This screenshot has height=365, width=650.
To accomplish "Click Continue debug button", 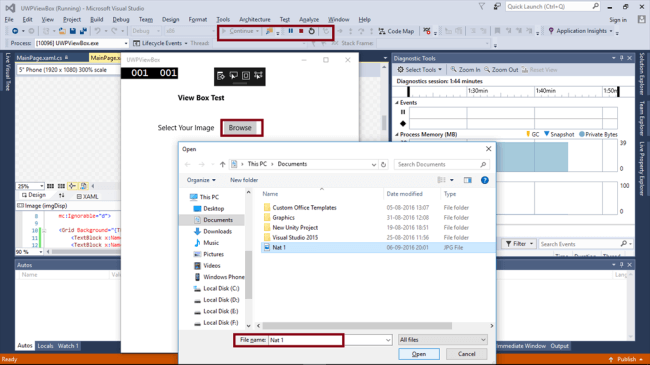I will (240, 31).
